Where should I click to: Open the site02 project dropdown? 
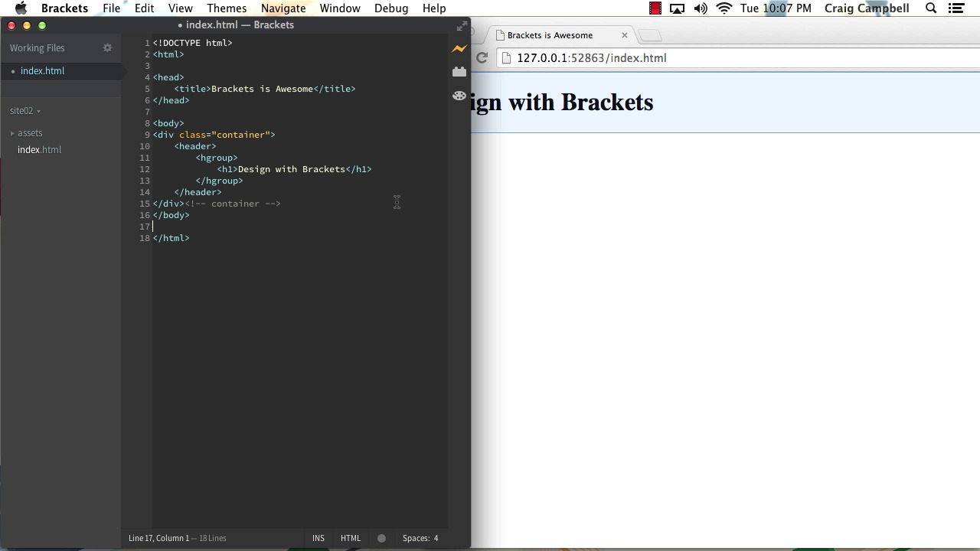pos(25,111)
